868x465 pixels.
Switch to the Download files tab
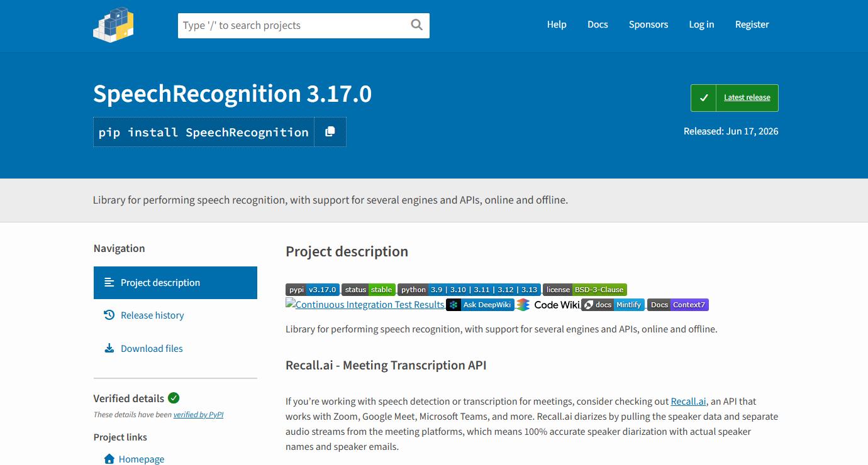click(x=175, y=349)
